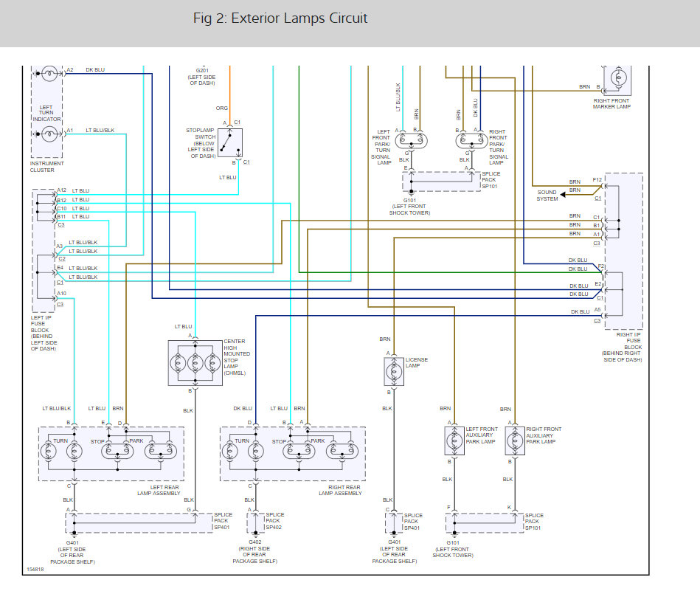Click the 'RIGHT REAR LAMP ASSEMBLY' label

[340, 491]
